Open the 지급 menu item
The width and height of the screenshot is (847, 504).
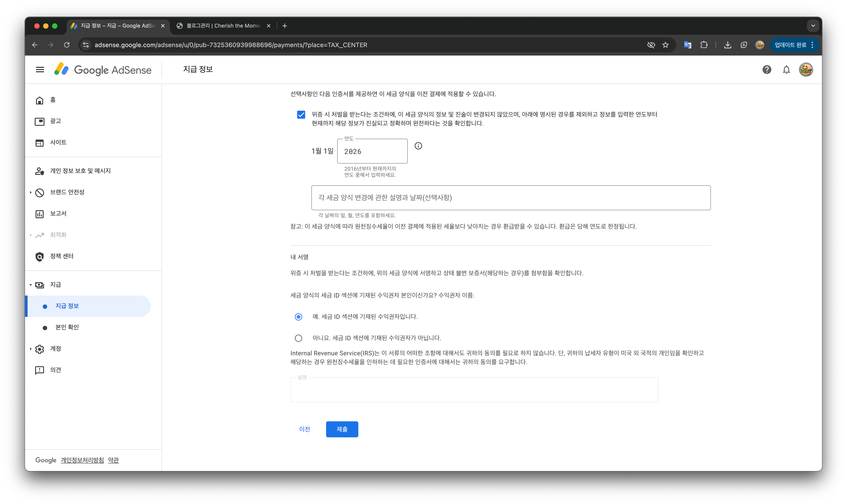pos(55,285)
